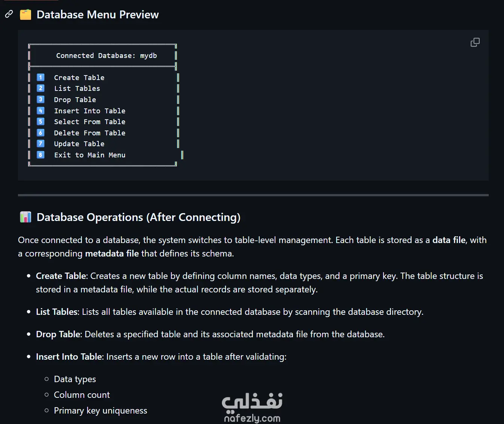Click the number 6 keycap beside Delete From Table
The height and width of the screenshot is (424, 504).
(41, 133)
